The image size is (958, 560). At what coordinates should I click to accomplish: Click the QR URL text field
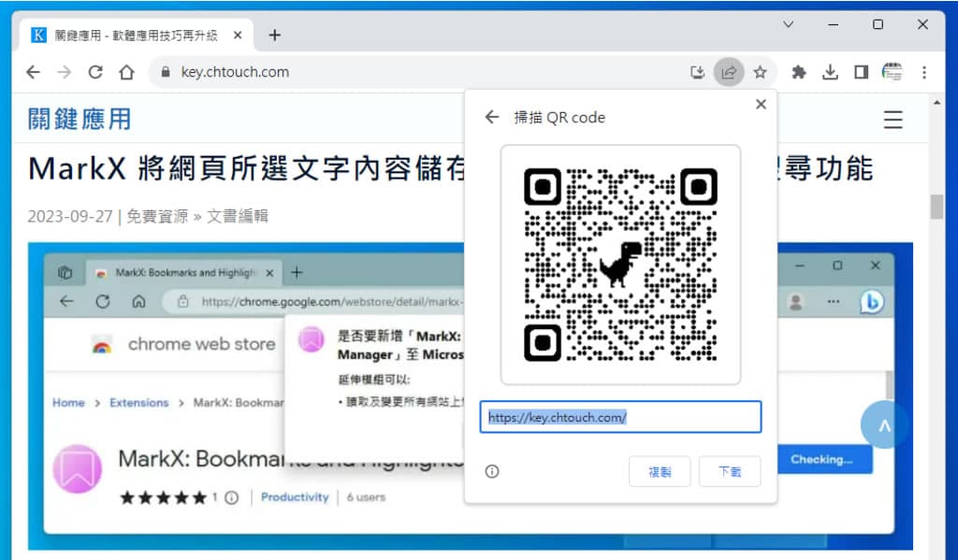621,417
